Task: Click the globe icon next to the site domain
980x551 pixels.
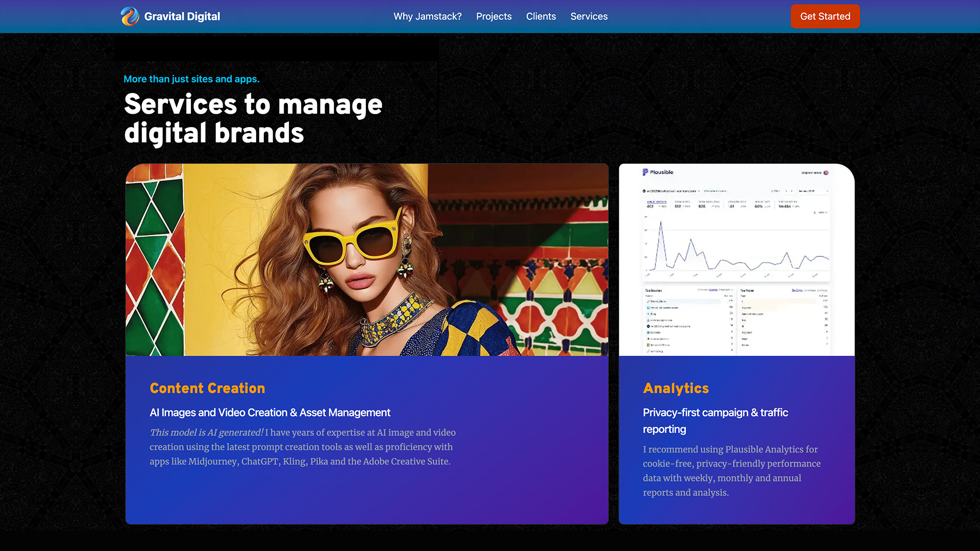Action: click(644, 191)
